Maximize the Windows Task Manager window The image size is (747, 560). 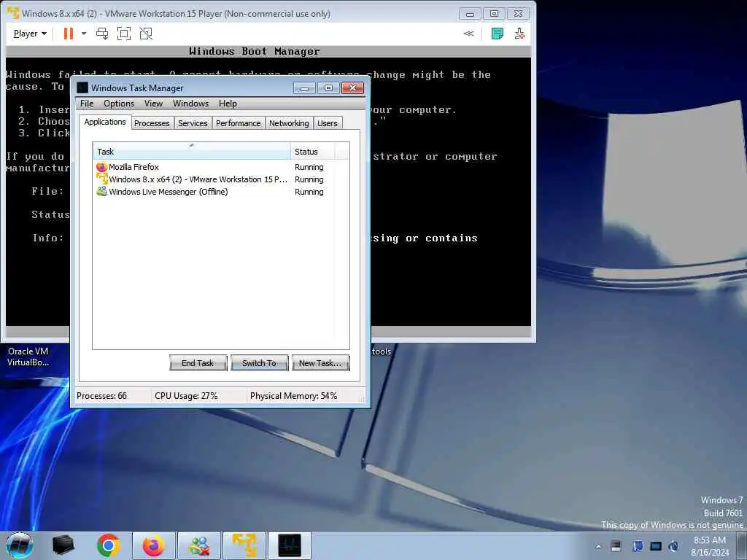pos(328,88)
